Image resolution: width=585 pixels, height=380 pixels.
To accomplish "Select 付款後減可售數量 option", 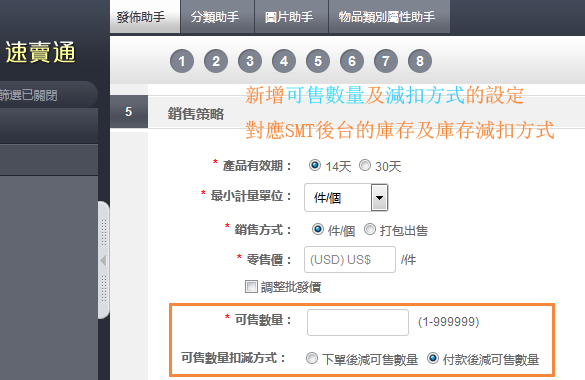I will 433,359.
